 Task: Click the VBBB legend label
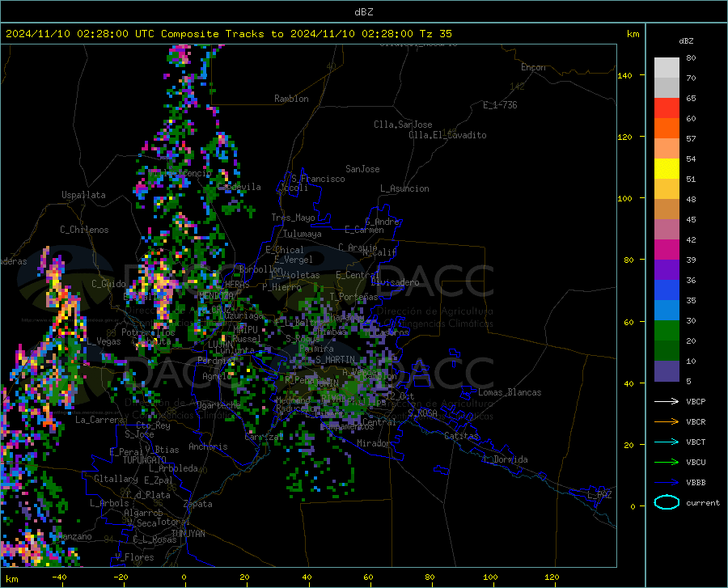(696, 483)
